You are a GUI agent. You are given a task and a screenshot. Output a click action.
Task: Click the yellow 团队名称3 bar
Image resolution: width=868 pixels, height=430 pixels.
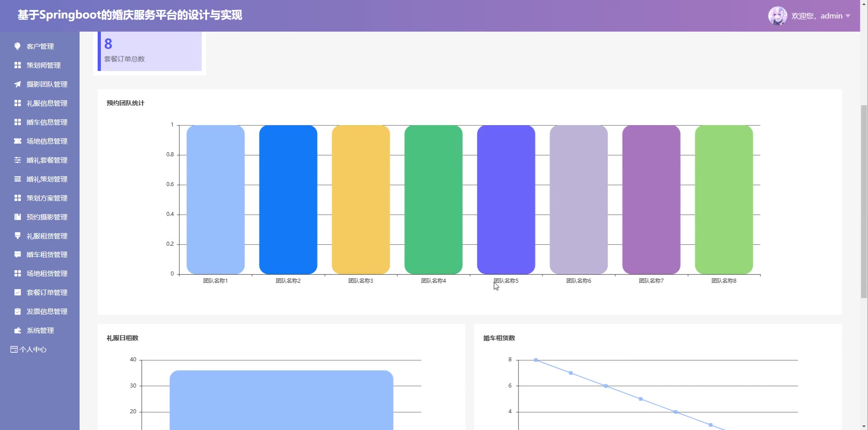coord(360,200)
